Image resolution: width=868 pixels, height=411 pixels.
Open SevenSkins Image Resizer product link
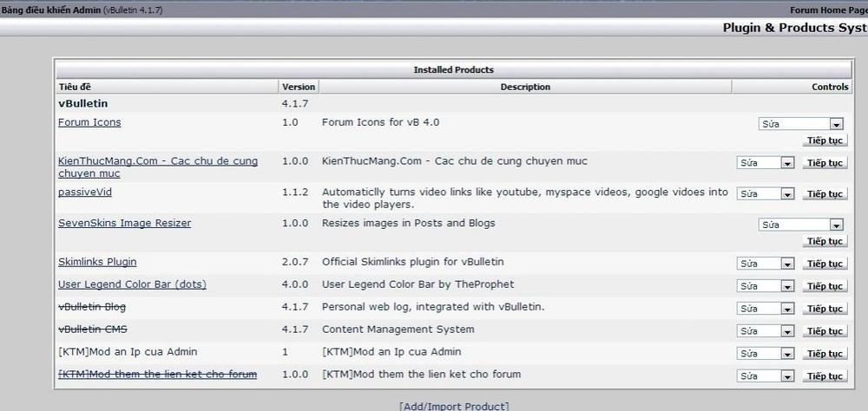pyautogui.click(x=124, y=224)
